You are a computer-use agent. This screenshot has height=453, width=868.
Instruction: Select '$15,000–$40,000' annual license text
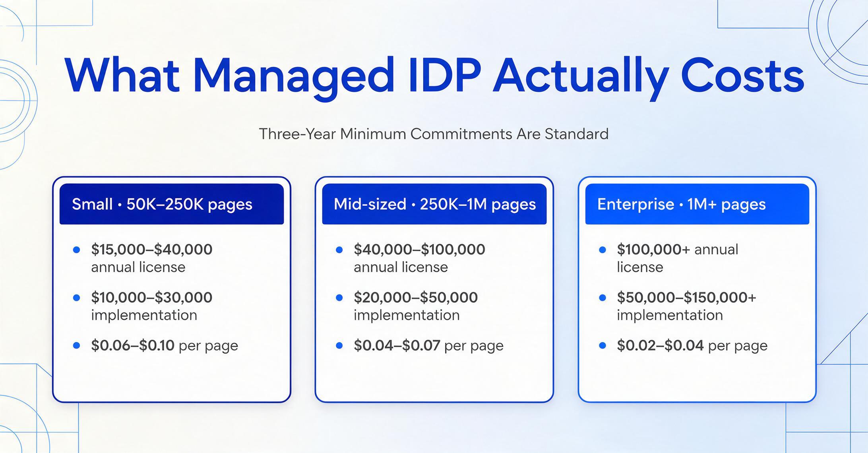coord(152,258)
